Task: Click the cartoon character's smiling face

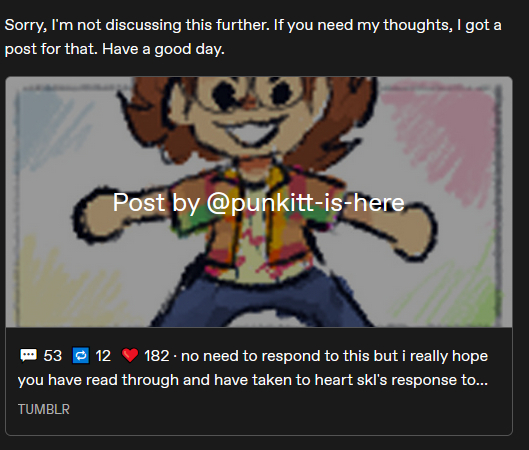Action: [251, 108]
